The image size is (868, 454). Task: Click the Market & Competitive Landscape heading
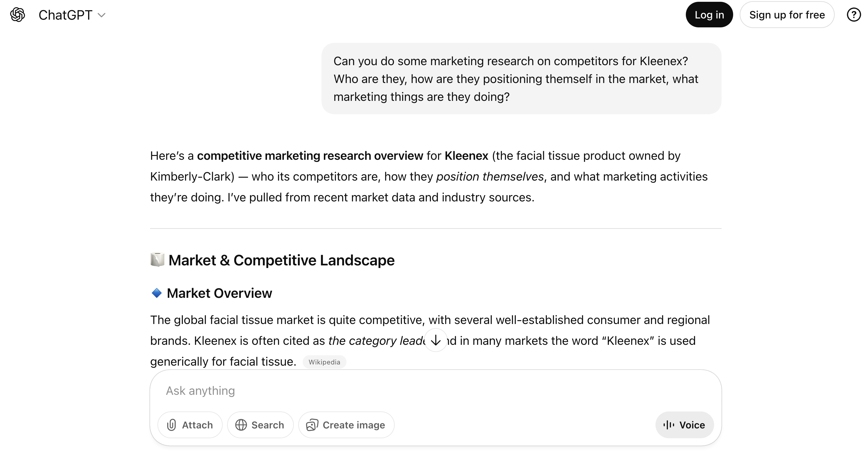pyautogui.click(x=281, y=260)
